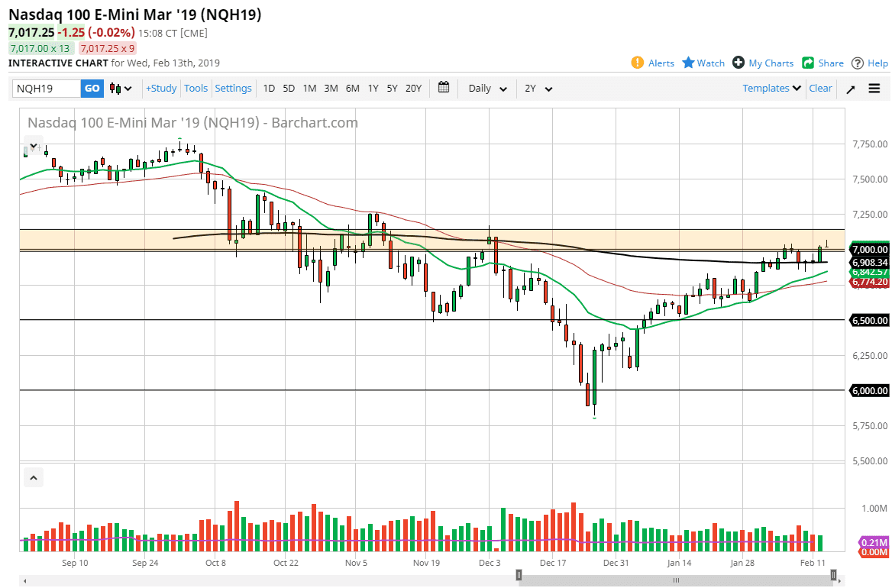
Task: Click the +Study link to add an indicator
Action: pyautogui.click(x=160, y=88)
